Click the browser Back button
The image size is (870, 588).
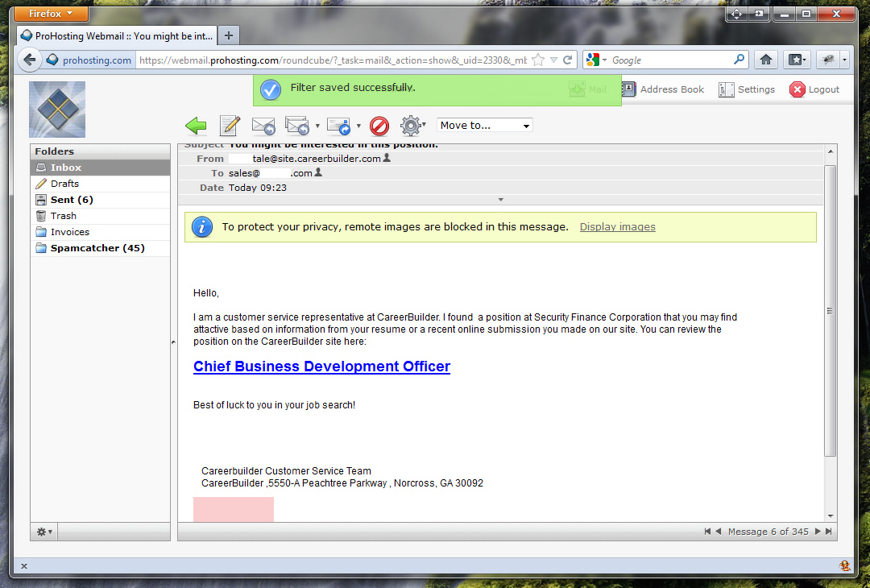30,60
